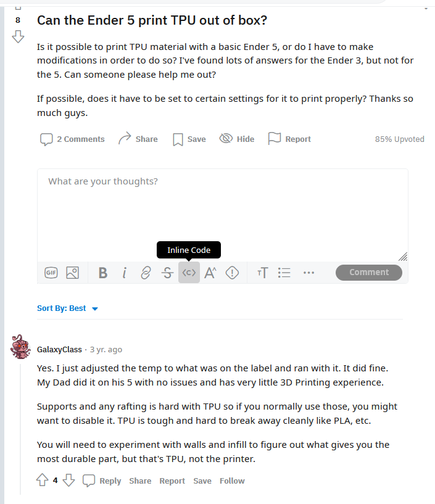Downvote the Ender 5 TPU post
This screenshot has width=435, height=504.
pos(18,36)
